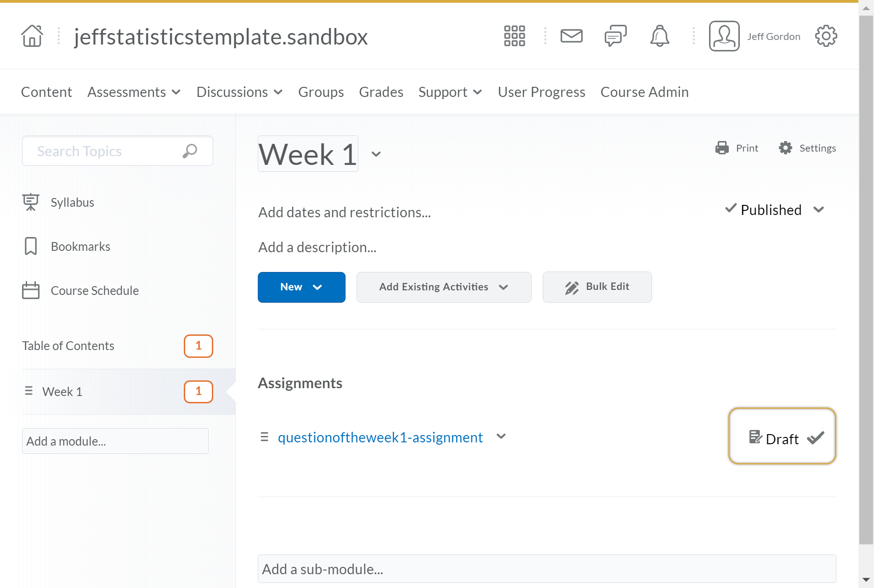Click the Print icon
Screen dimensions: 874x588
(722, 148)
